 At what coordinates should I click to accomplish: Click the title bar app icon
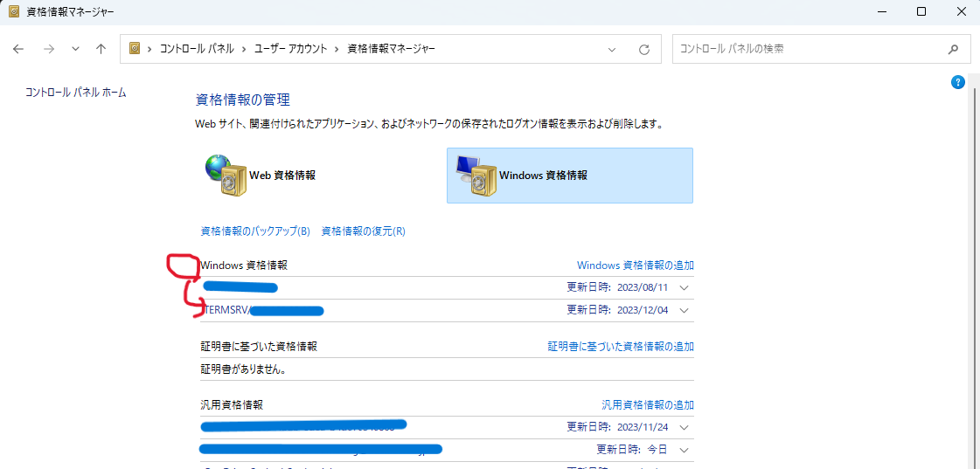click(x=14, y=11)
